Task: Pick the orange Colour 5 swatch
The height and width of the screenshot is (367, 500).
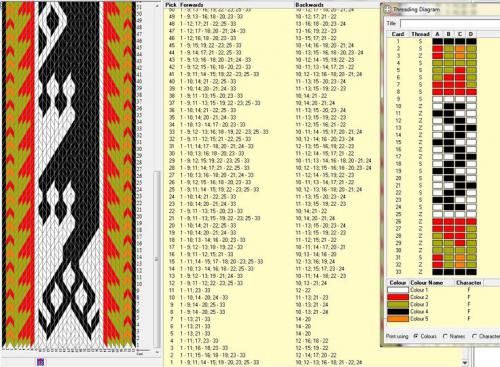Action: (x=398, y=319)
